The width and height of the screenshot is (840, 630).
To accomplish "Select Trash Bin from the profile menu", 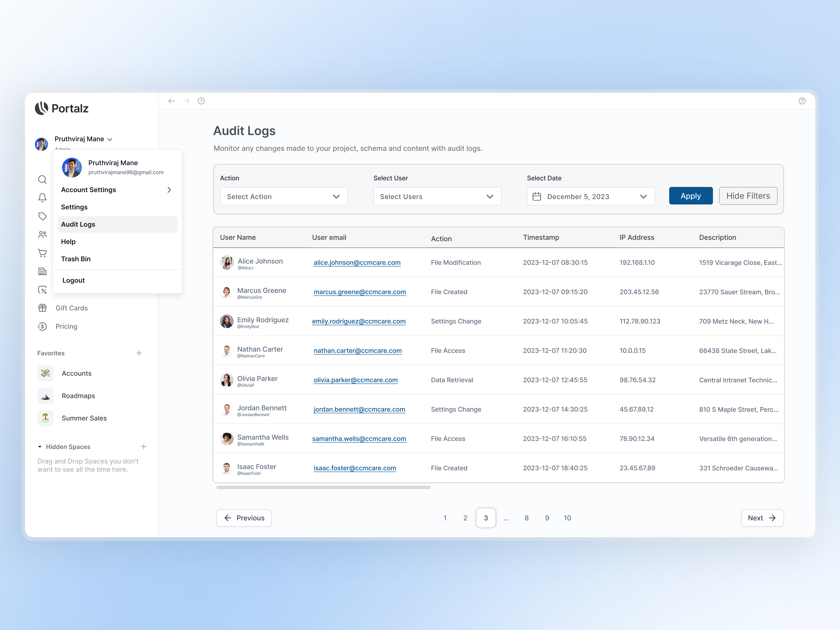I will [x=75, y=259].
